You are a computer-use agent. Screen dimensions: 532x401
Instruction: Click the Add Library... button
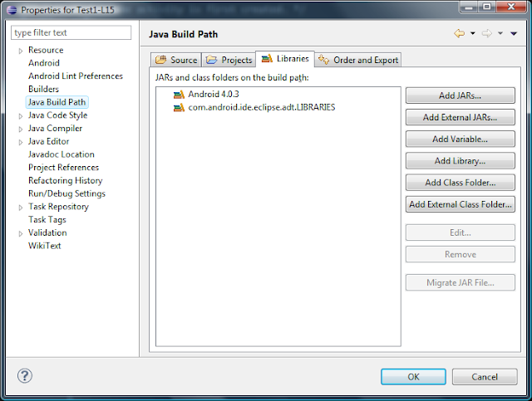[460, 161]
